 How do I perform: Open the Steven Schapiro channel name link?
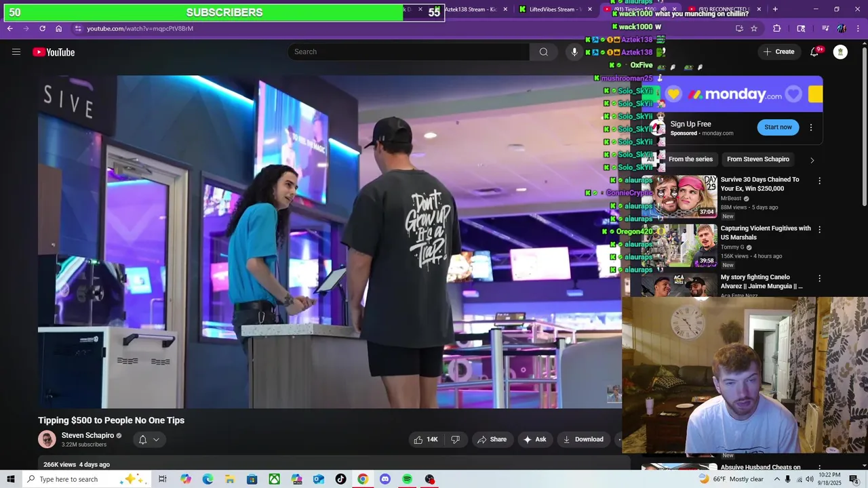coord(87,436)
